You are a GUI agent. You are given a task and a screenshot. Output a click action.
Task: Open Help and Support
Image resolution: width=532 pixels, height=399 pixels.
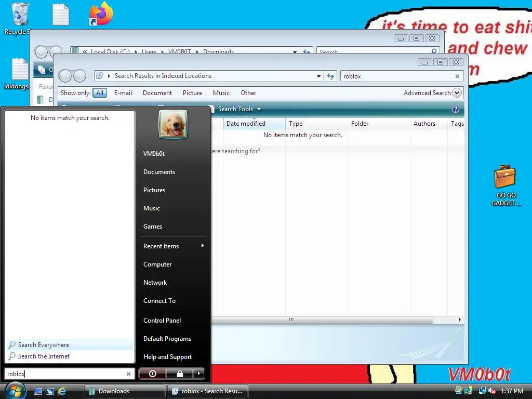[x=168, y=357]
